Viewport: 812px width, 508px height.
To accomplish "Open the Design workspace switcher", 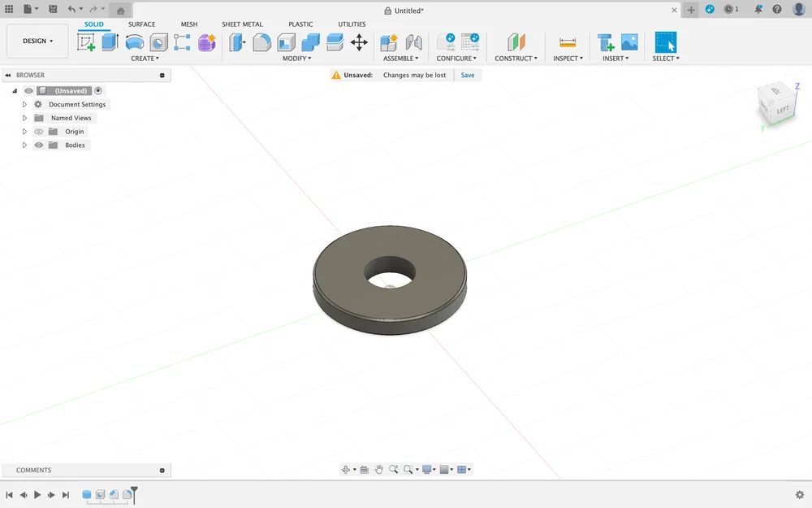I will tap(37, 41).
